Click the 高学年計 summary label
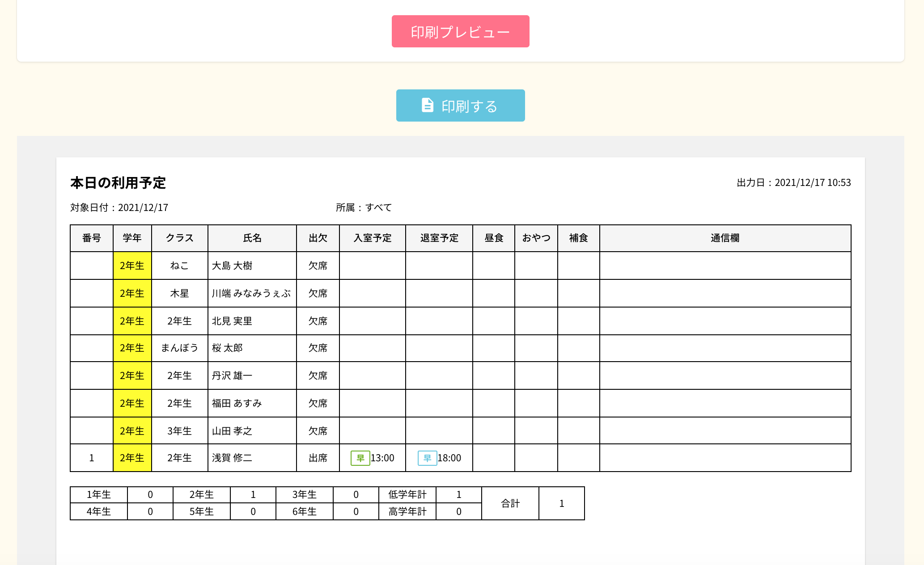Image resolution: width=924 pixels, height=565 pixels. click(x=407, y=512)
